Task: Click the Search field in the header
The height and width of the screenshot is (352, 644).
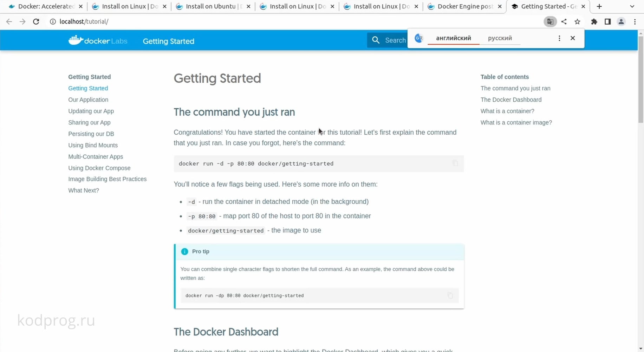Action: tap(395, 40)
